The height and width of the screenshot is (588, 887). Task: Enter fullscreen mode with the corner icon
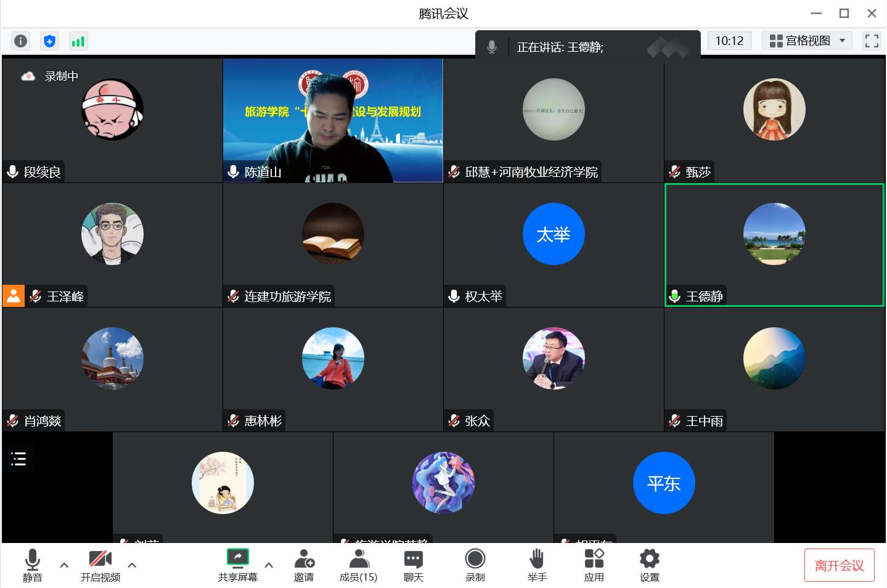(x=872, y=41)
